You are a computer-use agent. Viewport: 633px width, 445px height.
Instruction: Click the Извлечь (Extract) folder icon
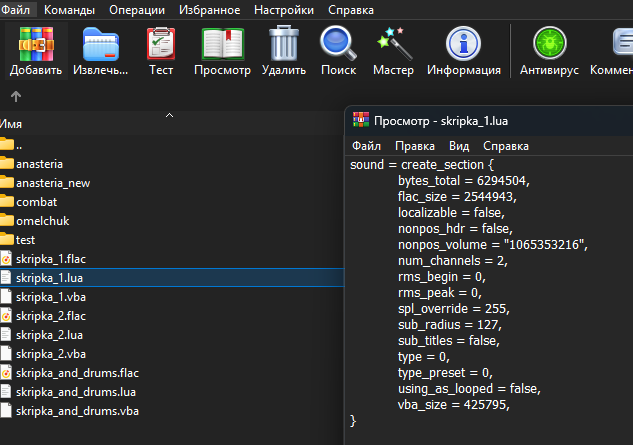click(x=101, y=44)
